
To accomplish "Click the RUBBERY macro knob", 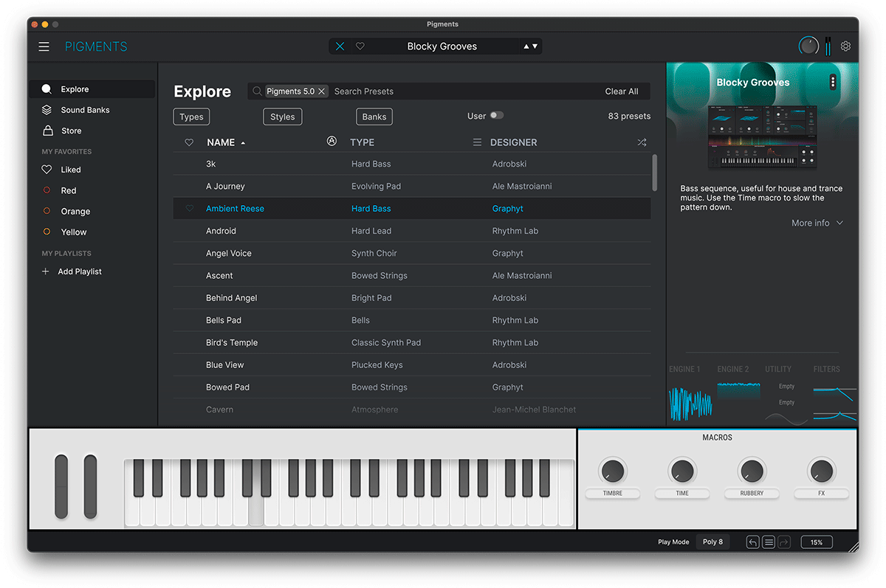I will point(752,470).
